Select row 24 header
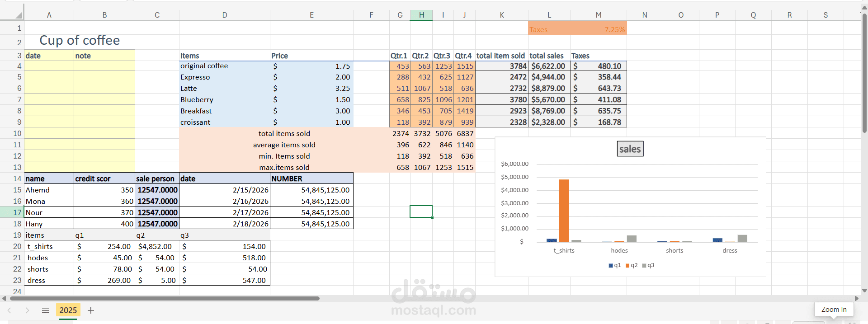Image resolution: width=868 pixels, height=324 pixels. [12, 291]
